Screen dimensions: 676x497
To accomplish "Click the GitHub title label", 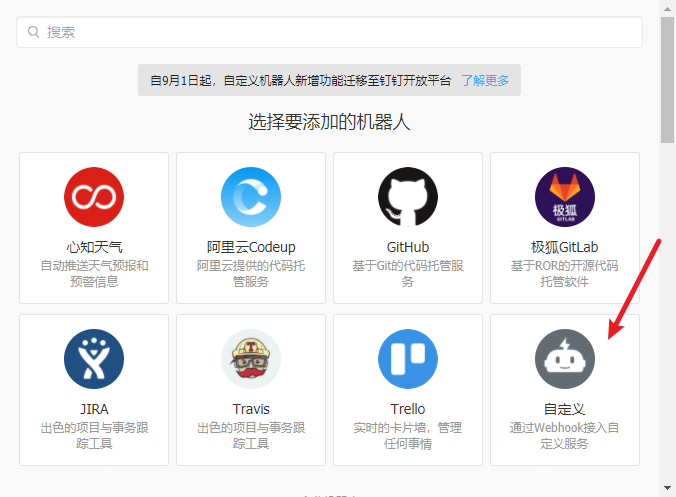I will pyautogui.click(x=408, y=247).
